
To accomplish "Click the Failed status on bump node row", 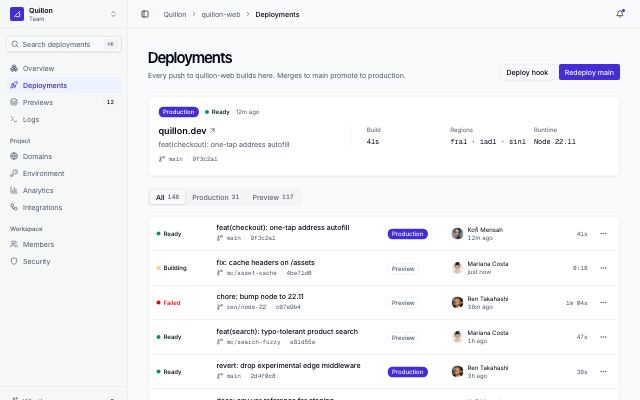I will coord(169,303).
